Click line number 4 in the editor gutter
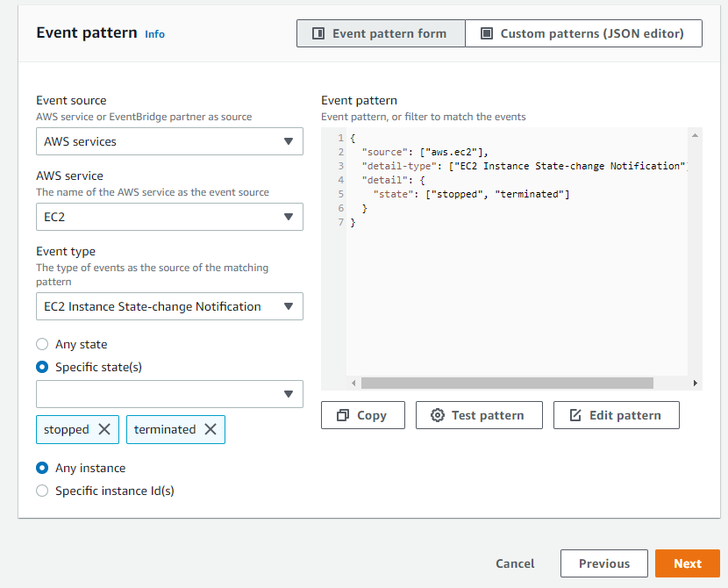The width and height of the screenshot is (728, 588). [x=341, y=180]
